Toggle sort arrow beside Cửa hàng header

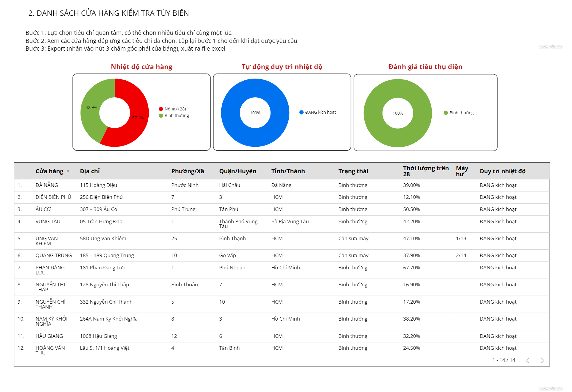click(x=68, y=171)
